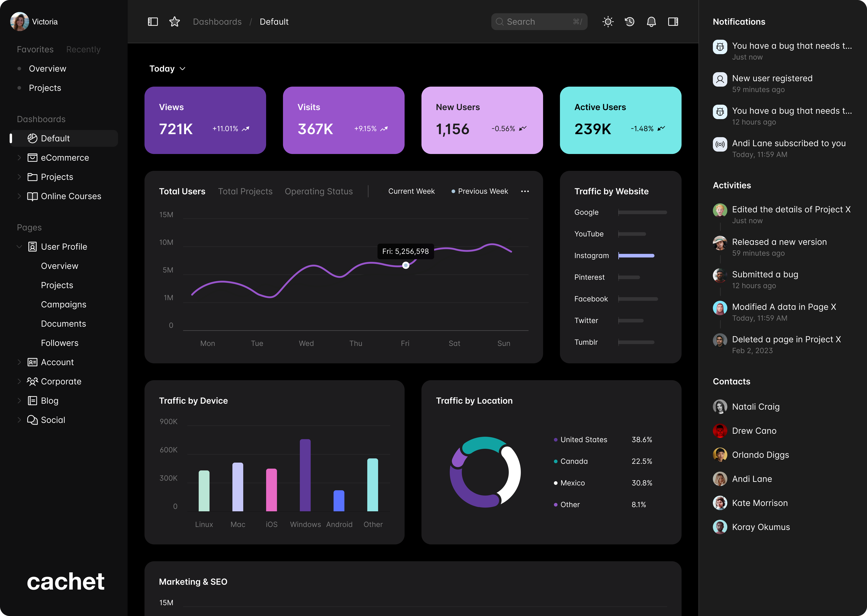Click the search magnifier icon
Image resolution: width=867 pixels, height=616 pixels.
click(x=500, y=21)
